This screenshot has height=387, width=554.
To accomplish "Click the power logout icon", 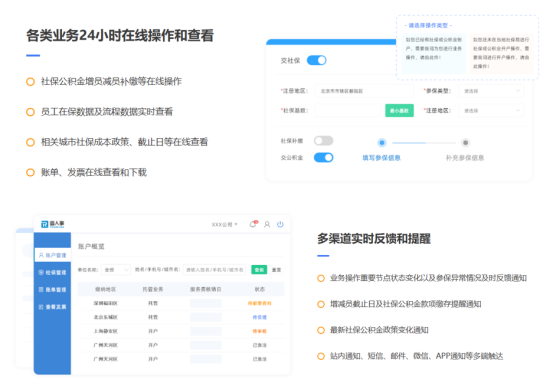I will pos(280,224).
